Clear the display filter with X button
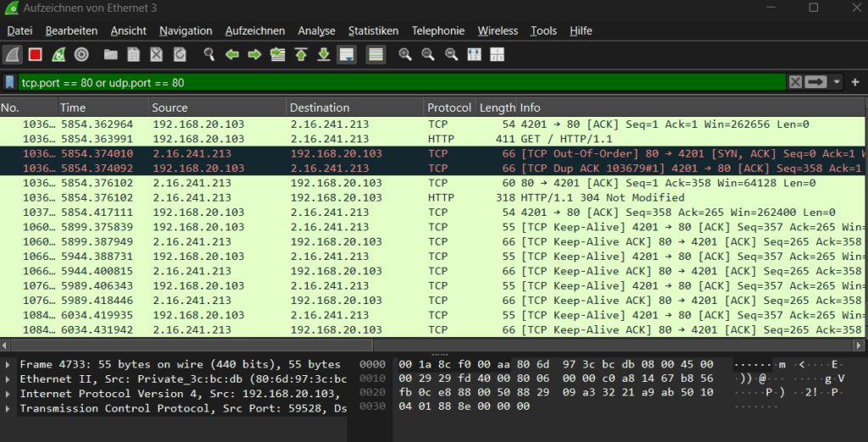The image size is (868, 442). click(795, 82)
